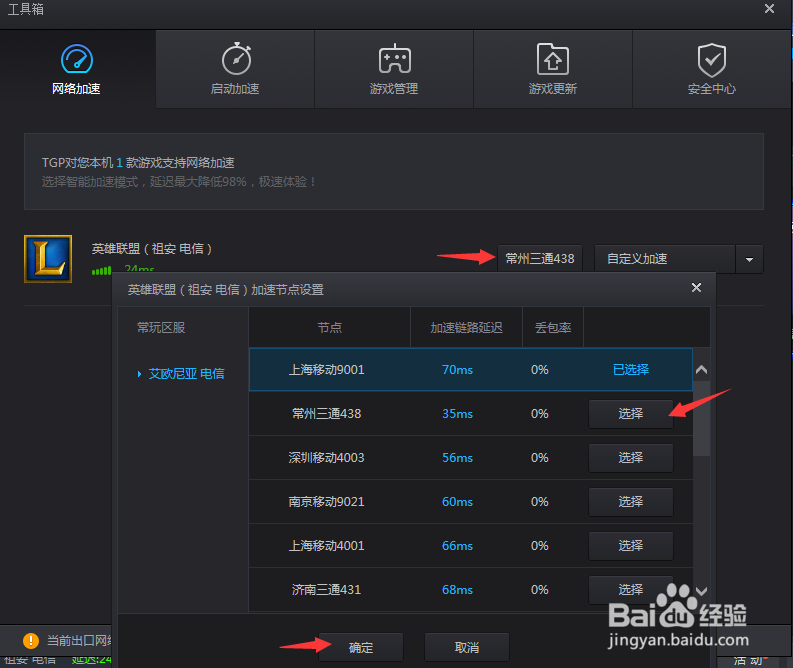Select the 艾欧尼亚 电信 server entry
793x668 pixels.
186,374
